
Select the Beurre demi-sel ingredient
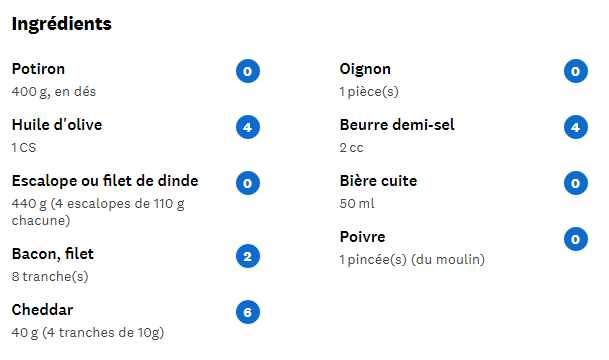click(397, 125)
